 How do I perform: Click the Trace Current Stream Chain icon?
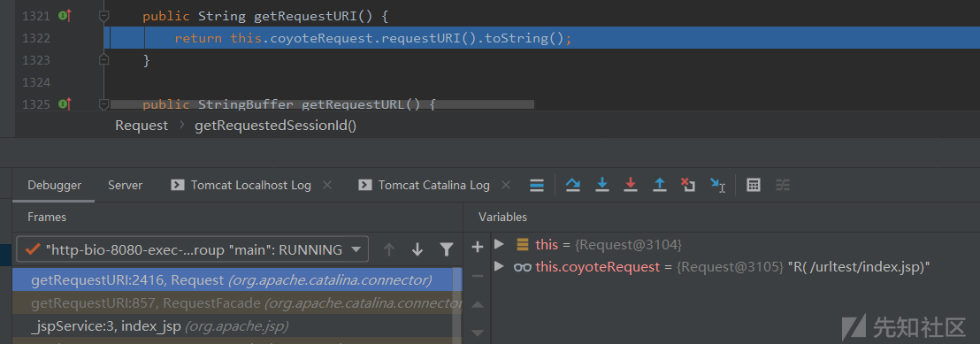(783, 185)
